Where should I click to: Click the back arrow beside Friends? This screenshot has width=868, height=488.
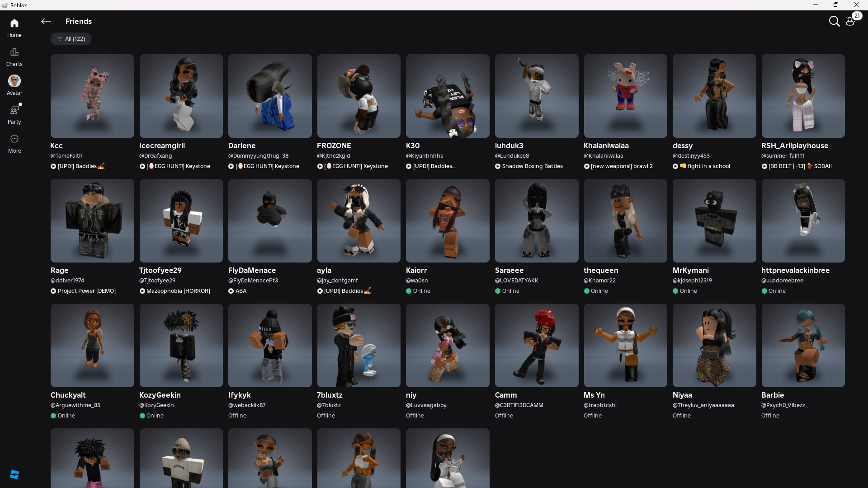[46, 21]
